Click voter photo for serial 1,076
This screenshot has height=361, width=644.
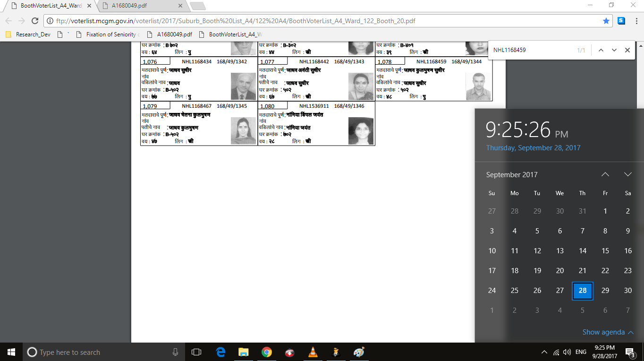click(243, 86)
